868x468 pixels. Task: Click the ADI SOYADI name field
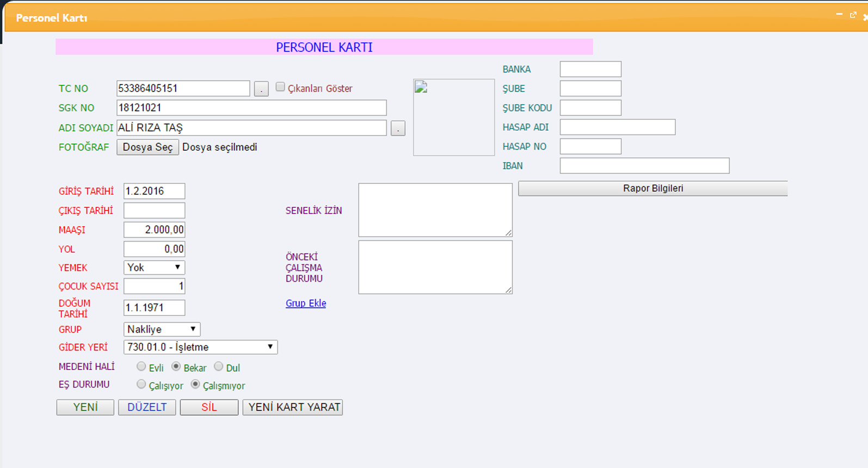pos(251,128)
